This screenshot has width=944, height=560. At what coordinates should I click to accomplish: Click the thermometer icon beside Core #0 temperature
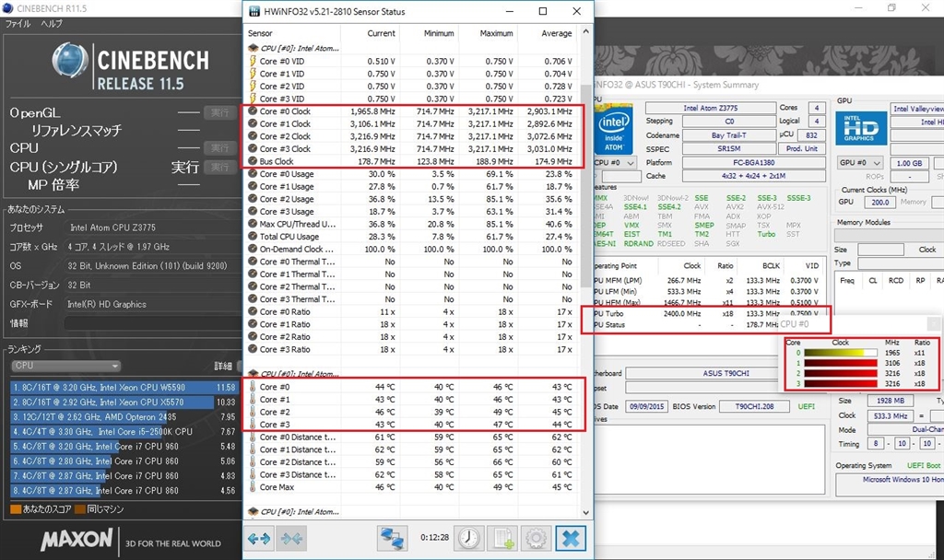pyautogui.click(x=253, y=387)
